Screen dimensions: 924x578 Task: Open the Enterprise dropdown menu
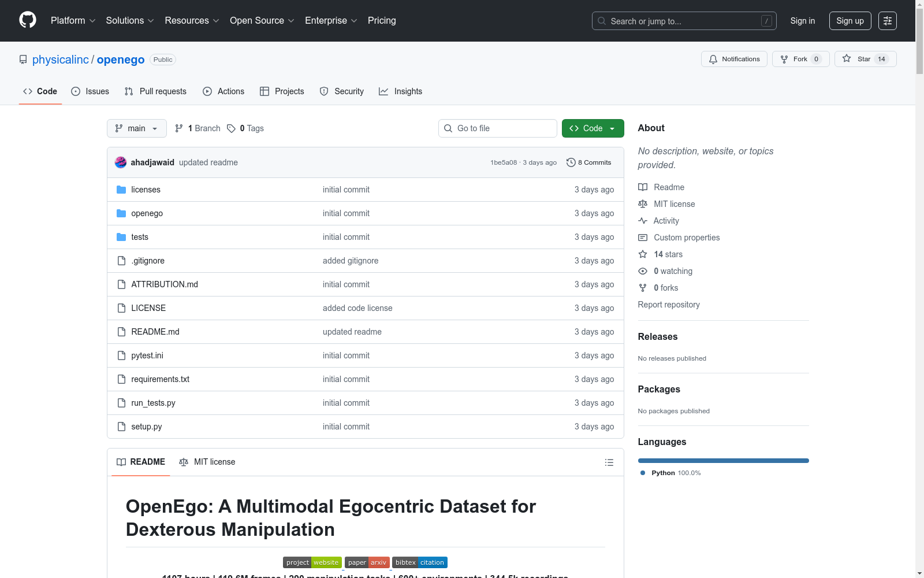(331, 21)
